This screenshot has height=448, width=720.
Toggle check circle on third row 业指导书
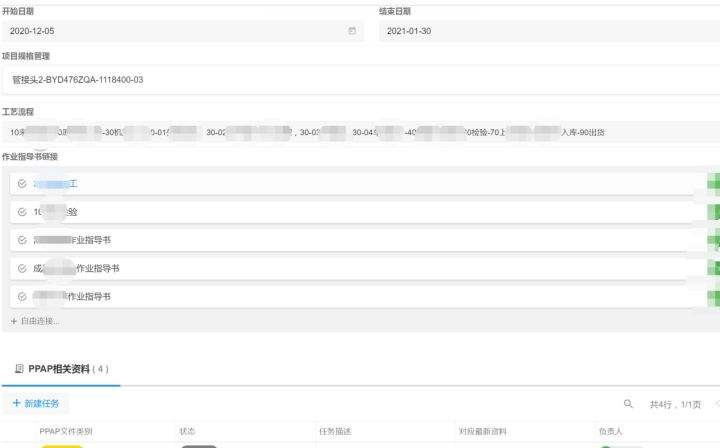[x=22, y=240]
